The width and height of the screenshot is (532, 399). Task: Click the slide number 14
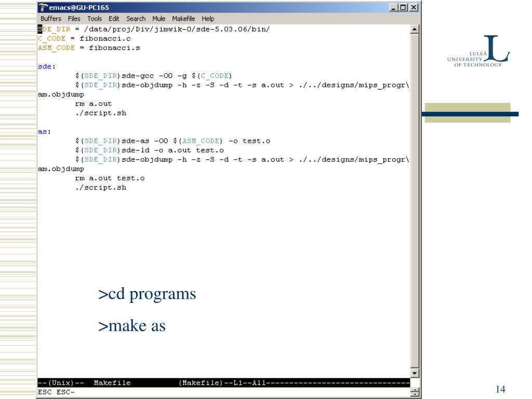(x=500, y=389)
